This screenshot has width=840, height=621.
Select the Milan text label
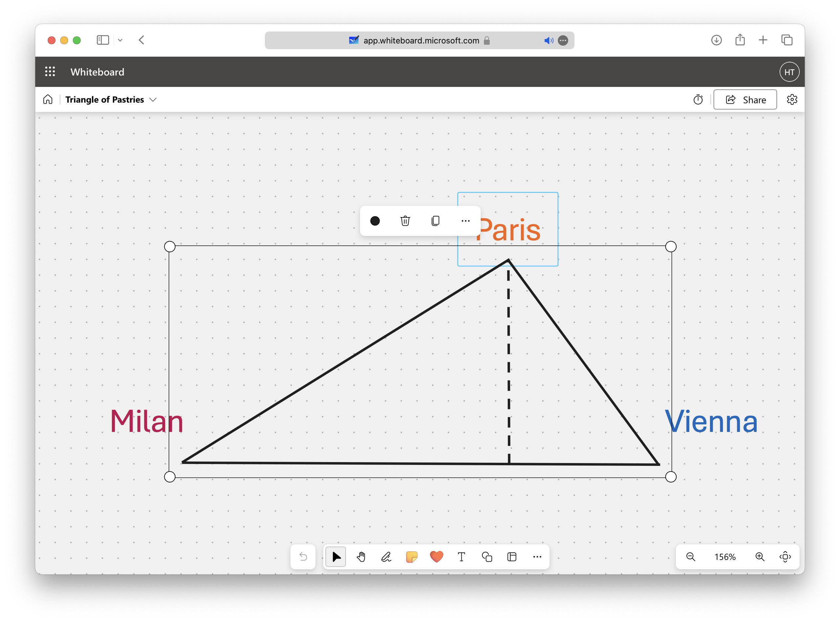point(146,421)
